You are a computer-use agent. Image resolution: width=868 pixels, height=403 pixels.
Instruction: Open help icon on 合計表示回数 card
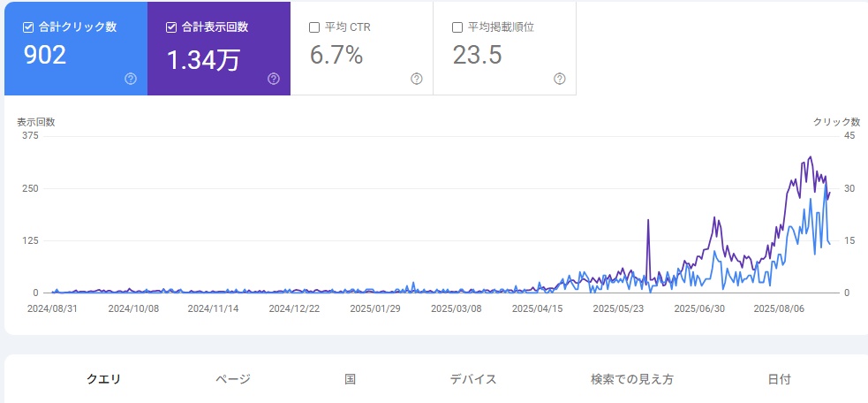point(274,79)
